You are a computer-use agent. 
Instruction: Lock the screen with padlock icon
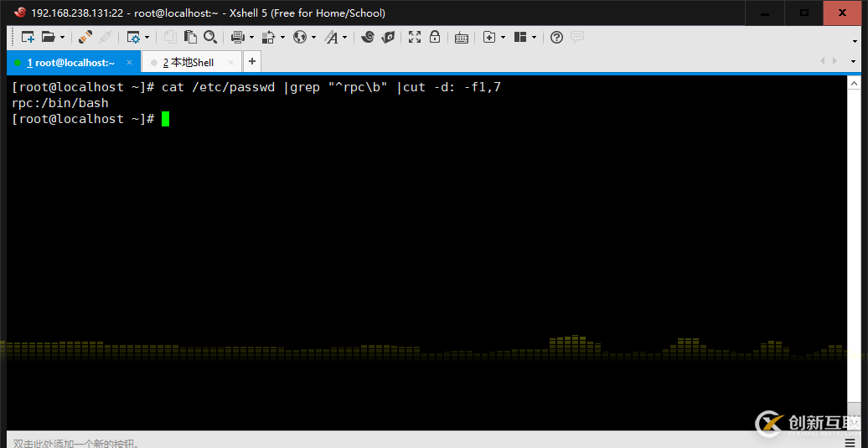click(x=435, y=37)
